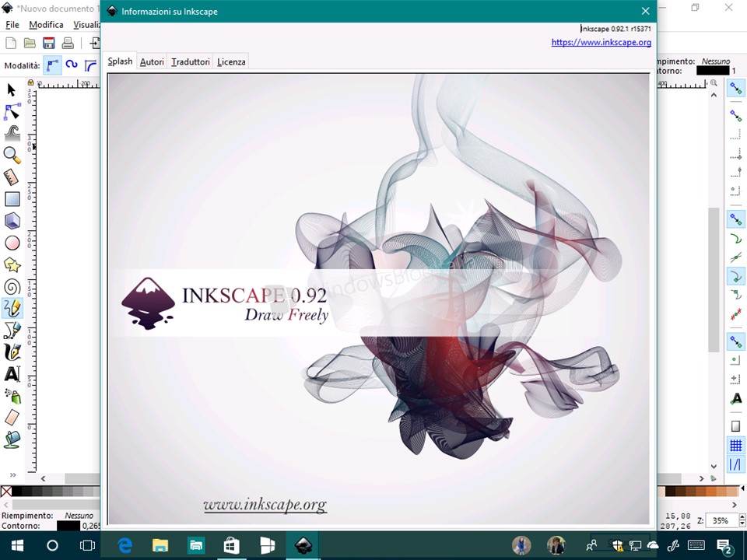Select the Selector arrow tool
Image resolution: width=747 pixels, height=560 pixels.
[x=12, y=89]
